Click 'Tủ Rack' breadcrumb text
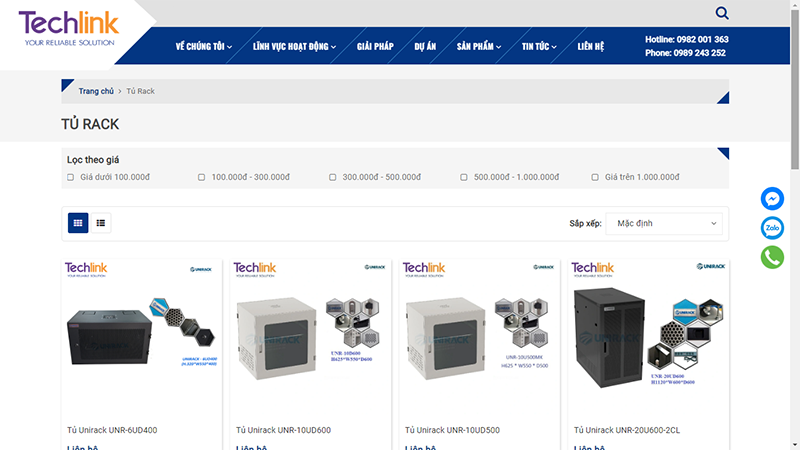 (x=140, y=91)
